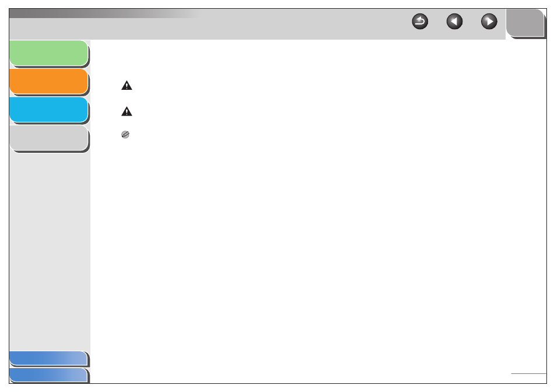The width and height of the screenshot is (554, 392).
Task: Click header space between return and previous arrows
Action: [x=437, y=22]
